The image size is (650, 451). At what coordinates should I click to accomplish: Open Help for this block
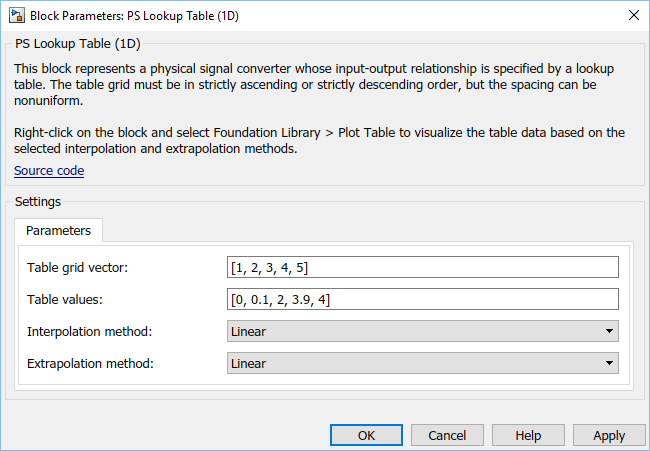tap(528, 435)
